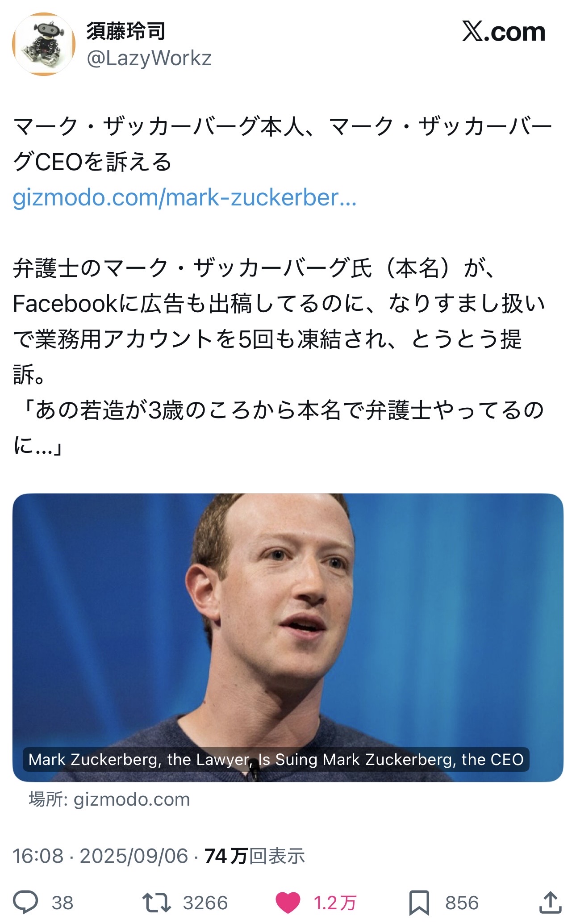Toggle the pink heart like icon

pos(288,903)
